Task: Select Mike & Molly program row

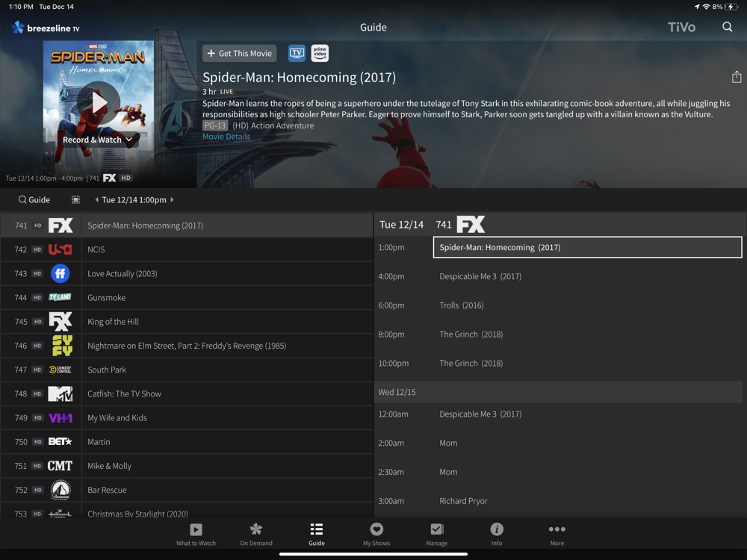Action: click(227, 466)
